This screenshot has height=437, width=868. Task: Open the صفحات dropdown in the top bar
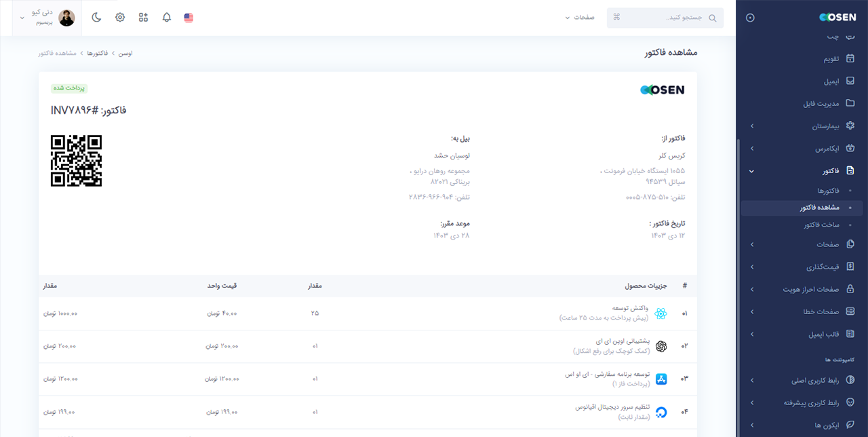(580, 18)
